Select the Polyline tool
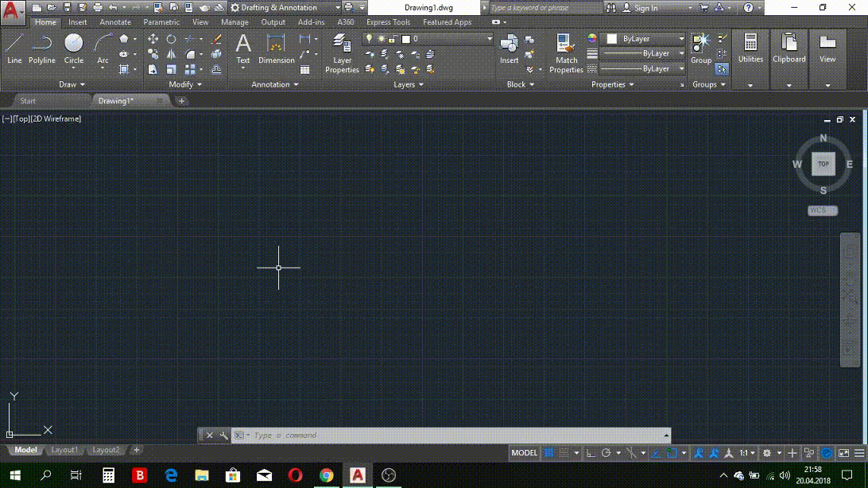Screen dimensions: 868x488 (42, 48)
